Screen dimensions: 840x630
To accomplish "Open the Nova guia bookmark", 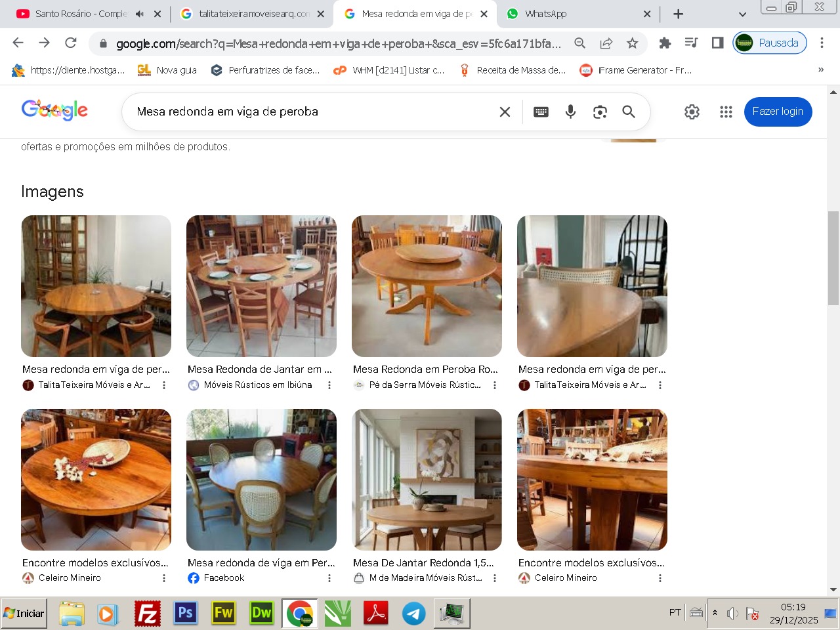I will click(167, 70).
